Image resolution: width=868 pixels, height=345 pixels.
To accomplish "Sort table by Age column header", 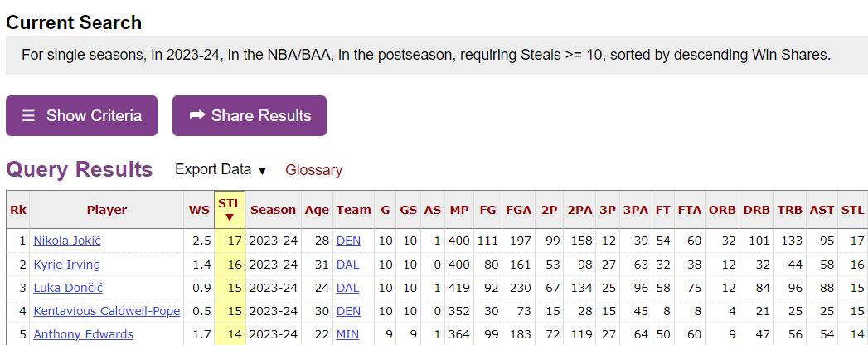I will [317, 210].
